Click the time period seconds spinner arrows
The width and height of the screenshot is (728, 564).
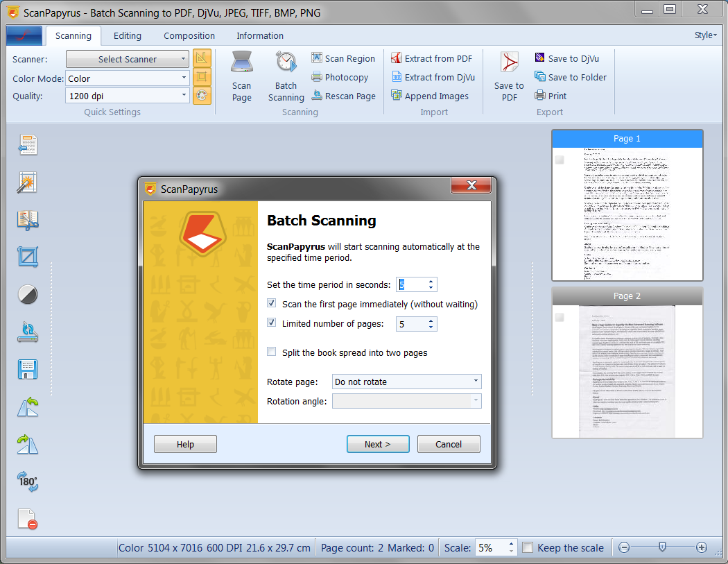tap(431, 284)
